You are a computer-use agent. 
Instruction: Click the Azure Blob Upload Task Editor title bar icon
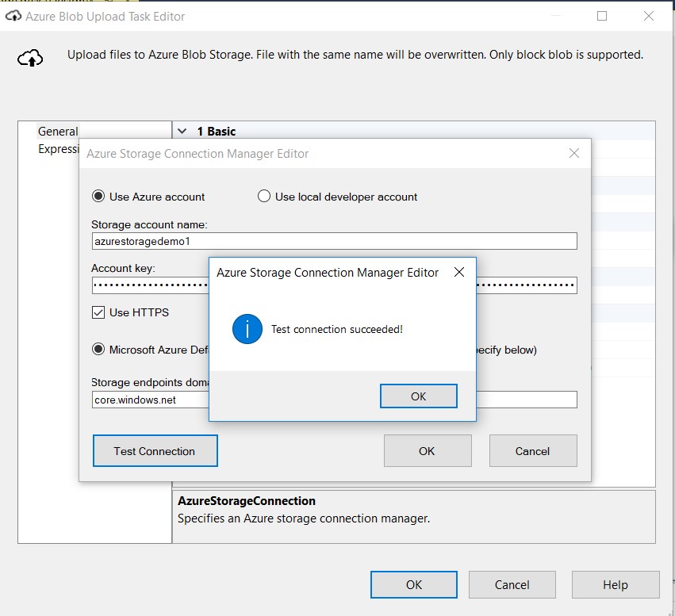(x=11, y=16)
